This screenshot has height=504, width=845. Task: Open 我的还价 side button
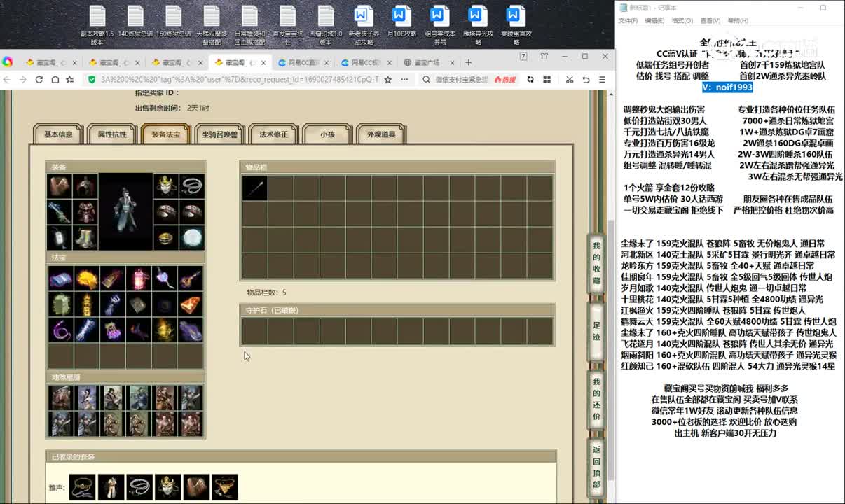click(x=596, y=399)
